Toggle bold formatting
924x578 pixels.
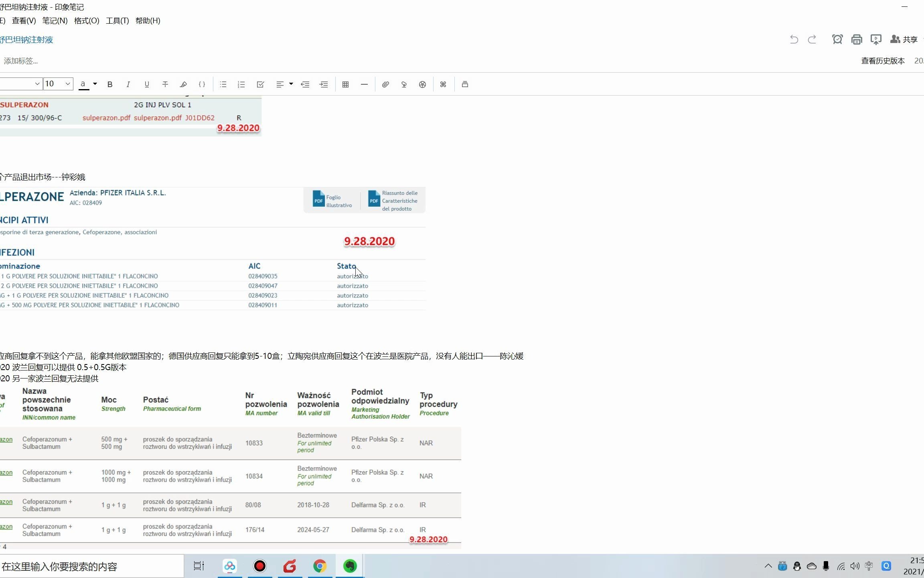(110, 84)
